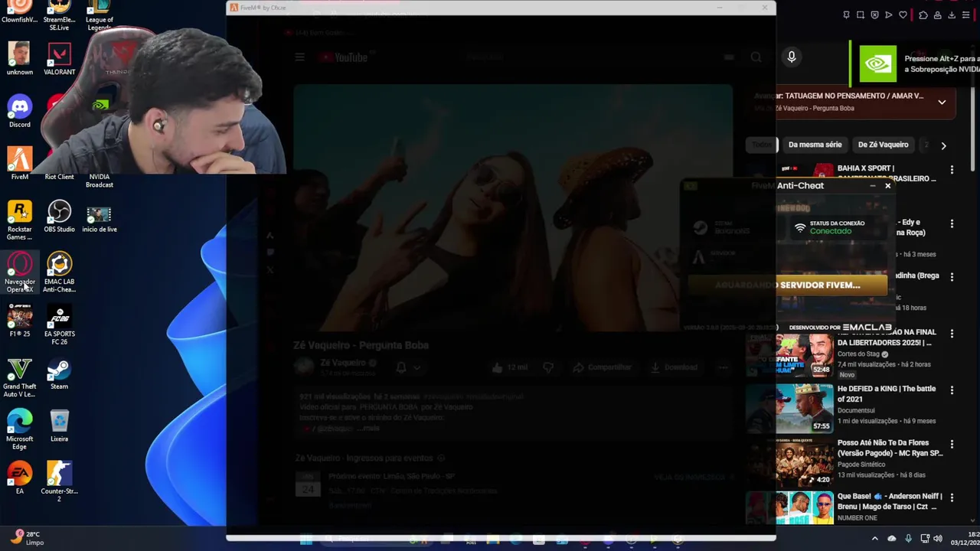This screenshot has width=980, height=551.
Task: Open the Riot Client desktop shortcut
Action: 59,176
